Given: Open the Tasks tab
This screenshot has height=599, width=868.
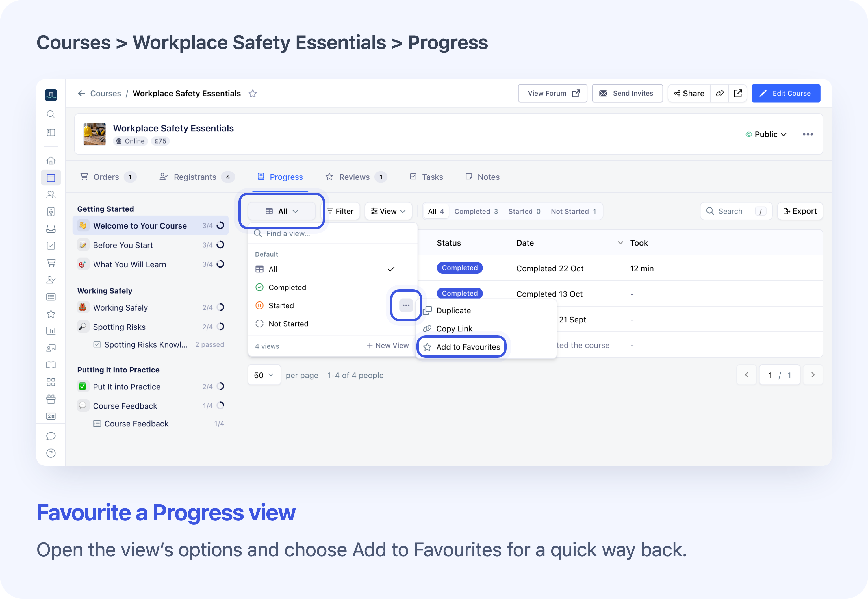Looking at the screenshot, I should 426,177.
